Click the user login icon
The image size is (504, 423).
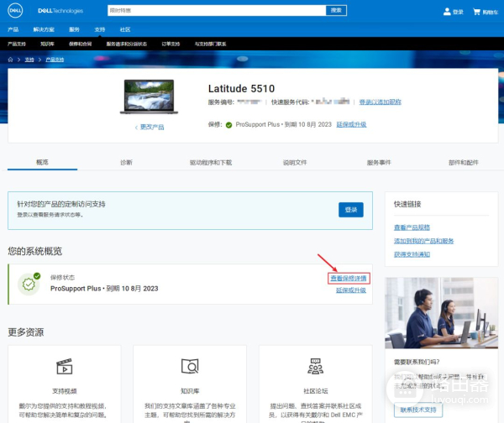coord(447,12)
